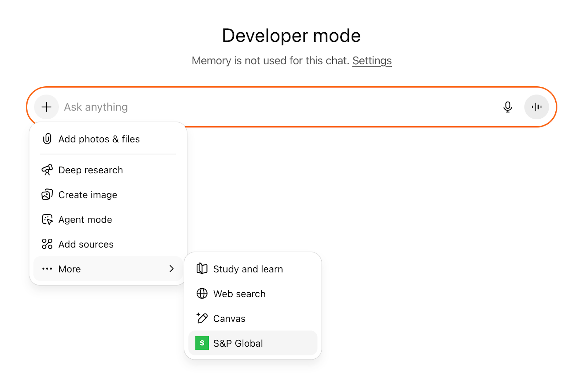Click the three dots beside More
The width and height of the screenshot is (588, 379).
47,269
